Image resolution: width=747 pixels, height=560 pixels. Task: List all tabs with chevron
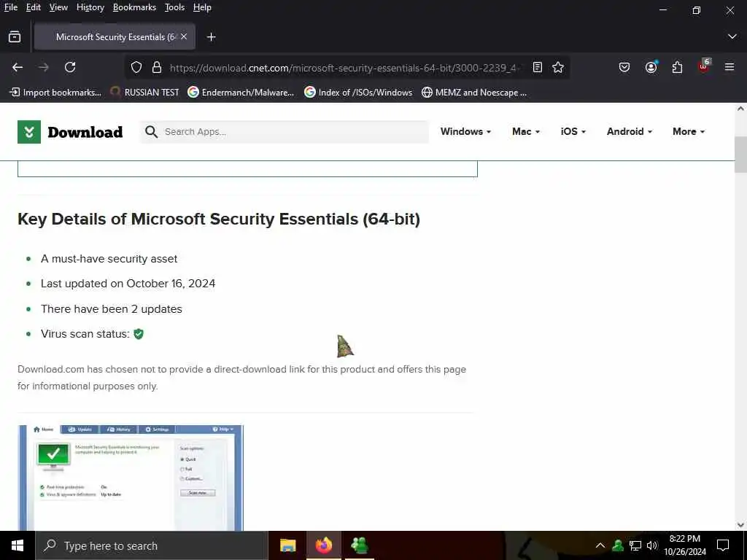point(732,36)
